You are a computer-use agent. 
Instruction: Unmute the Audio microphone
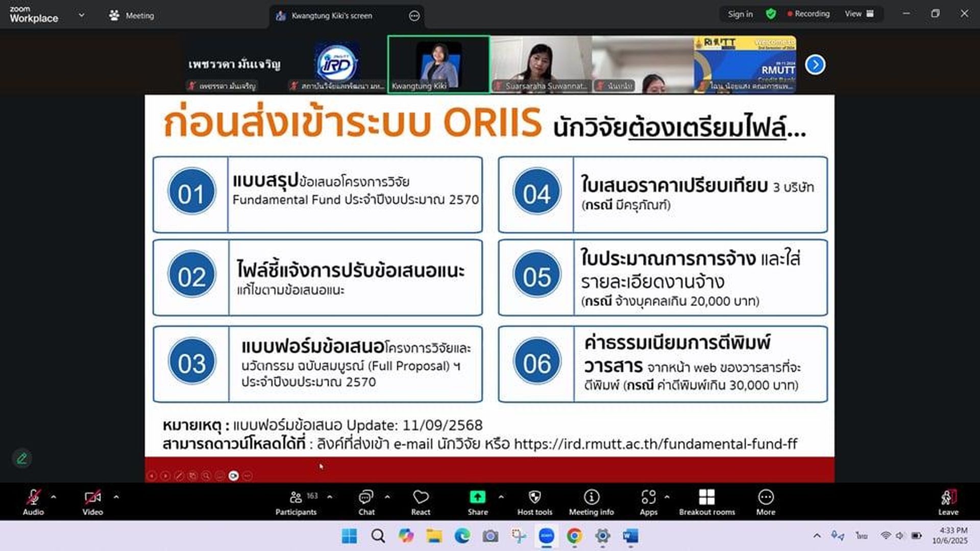coord(33,502)
